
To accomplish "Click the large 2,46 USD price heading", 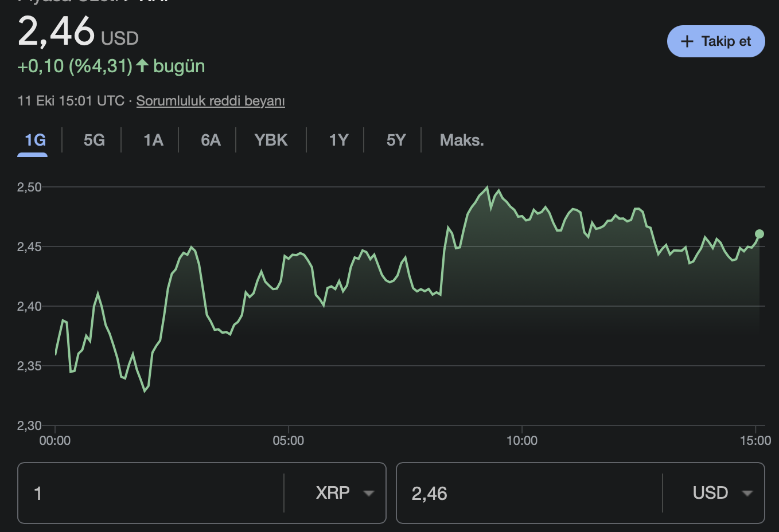I will point(78,32).
